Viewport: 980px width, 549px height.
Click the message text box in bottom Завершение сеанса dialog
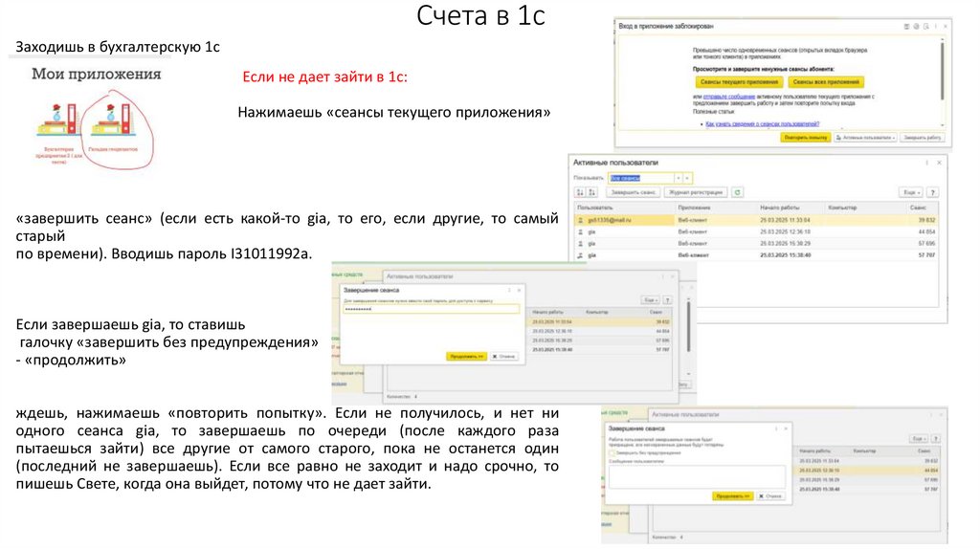point(697,477)
